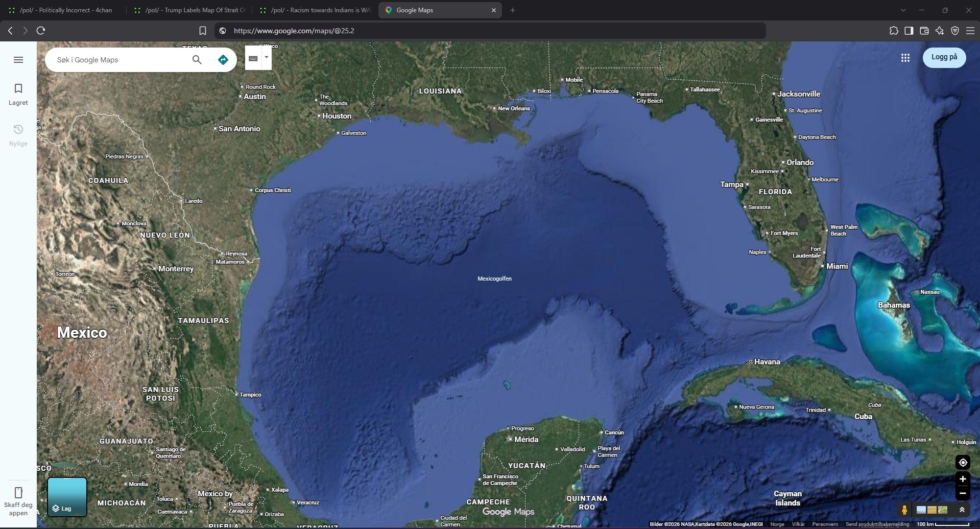The height and width of the screenshot is (529, 980).
Task: Center map on my location
Action: pyautogui.click(x=963, y=463)
